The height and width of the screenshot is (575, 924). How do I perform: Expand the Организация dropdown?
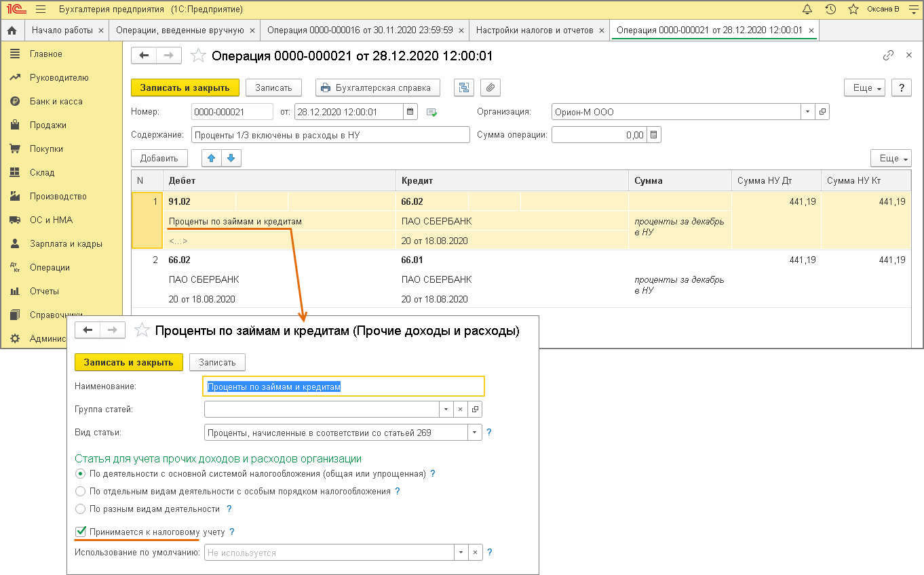point(807,112)
